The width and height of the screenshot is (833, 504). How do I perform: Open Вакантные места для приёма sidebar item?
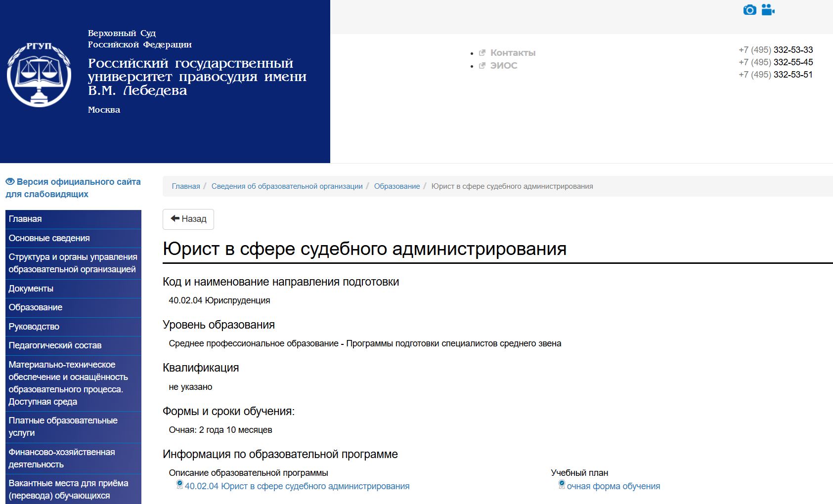click(73, 489)
